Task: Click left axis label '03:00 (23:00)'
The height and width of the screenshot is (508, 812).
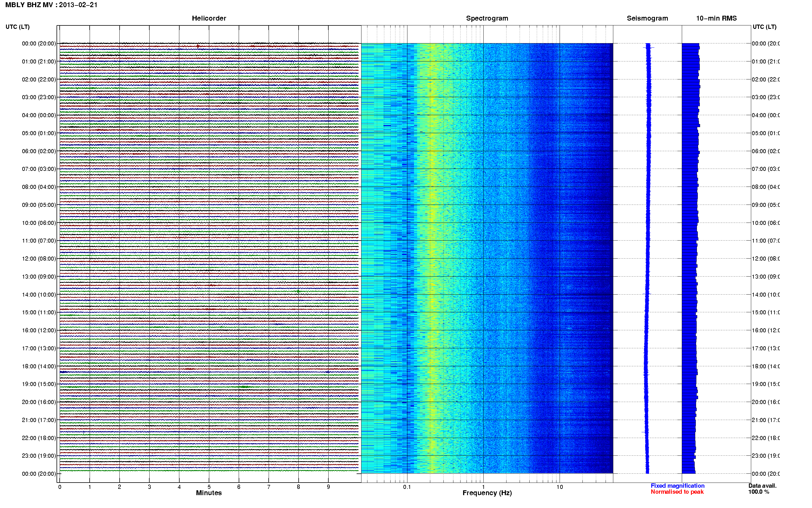Action: click(39, 97)
